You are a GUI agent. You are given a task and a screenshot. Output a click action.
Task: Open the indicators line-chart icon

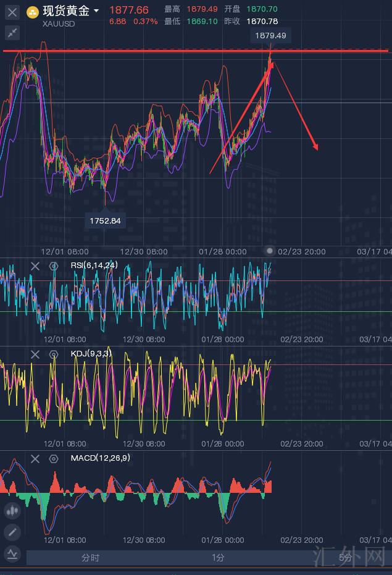coord(12,553)
